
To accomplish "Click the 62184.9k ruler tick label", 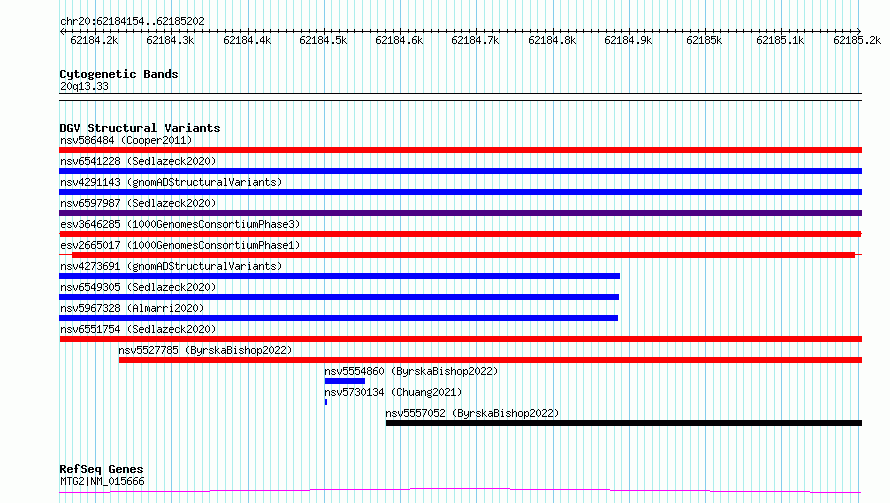I will click(628, 40).
